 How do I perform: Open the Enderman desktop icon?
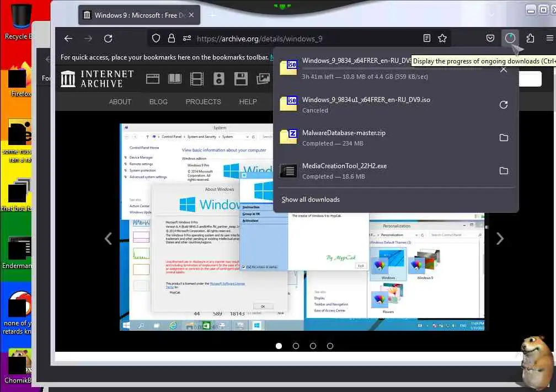(x=18, y=253)
